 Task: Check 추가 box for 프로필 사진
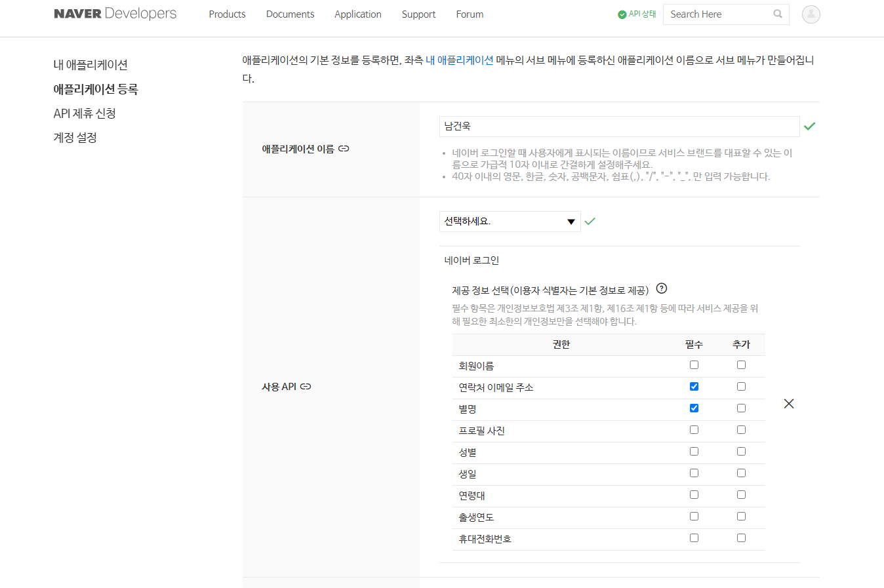pos(741,430)
